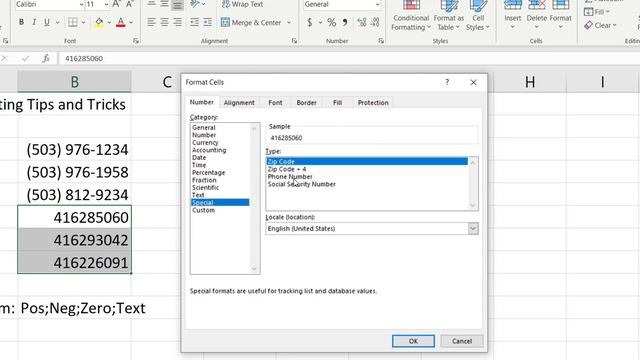Choose Zip Code + 4 type
This screenshot has height=360, width=640.
click(x=287, y=169)
